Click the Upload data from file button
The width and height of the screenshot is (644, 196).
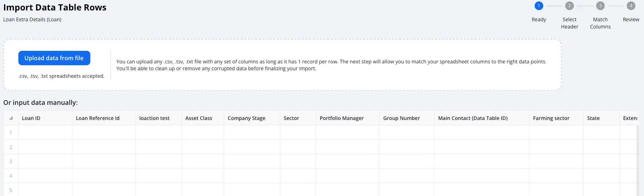pyautogui.click(x=54, y=58)
